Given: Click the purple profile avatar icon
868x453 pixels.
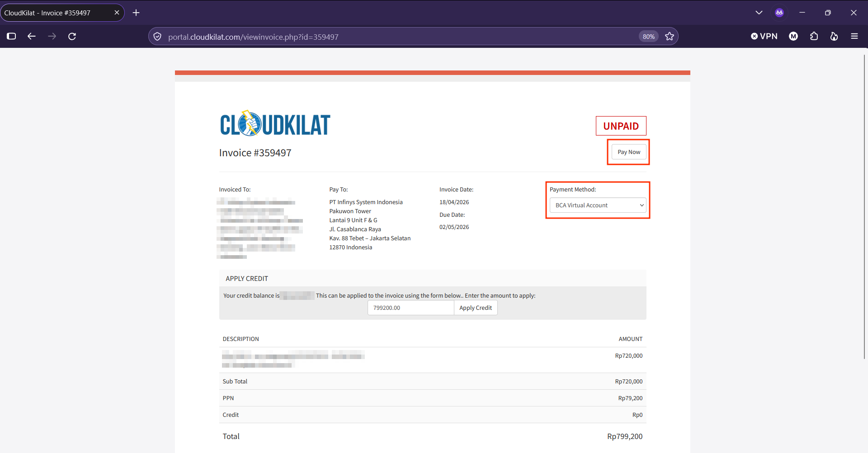Looking at the screenshot, I should pyautogui.click(x=779, y=13).
